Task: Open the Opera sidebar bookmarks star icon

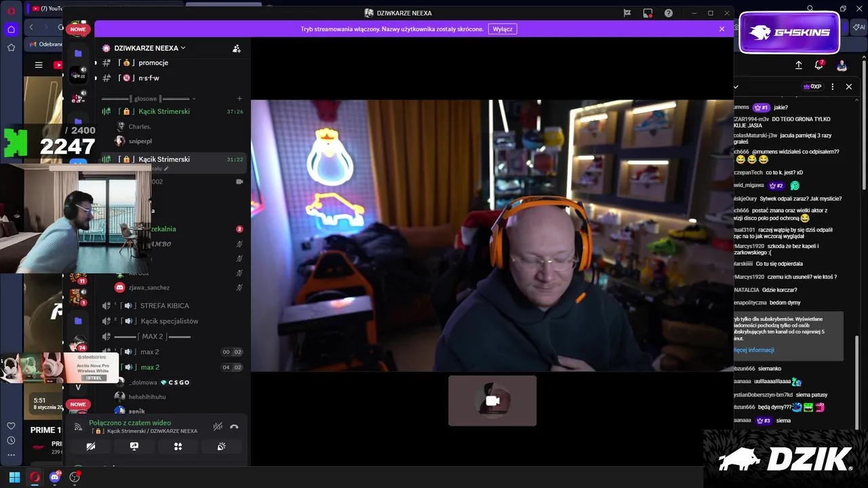Action: [11, 47]
